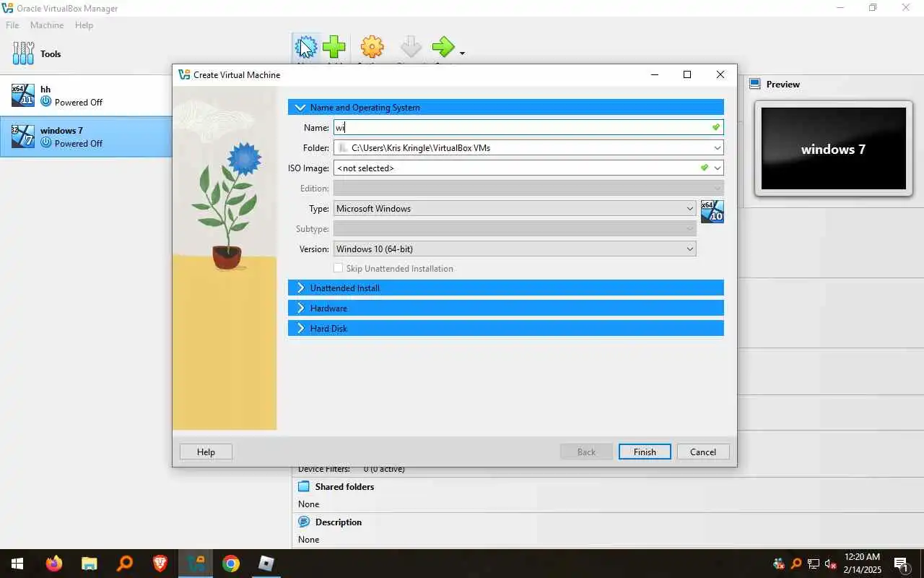Click the disabled Back button
Screen dimensions: 924x578
coord(586,452)
